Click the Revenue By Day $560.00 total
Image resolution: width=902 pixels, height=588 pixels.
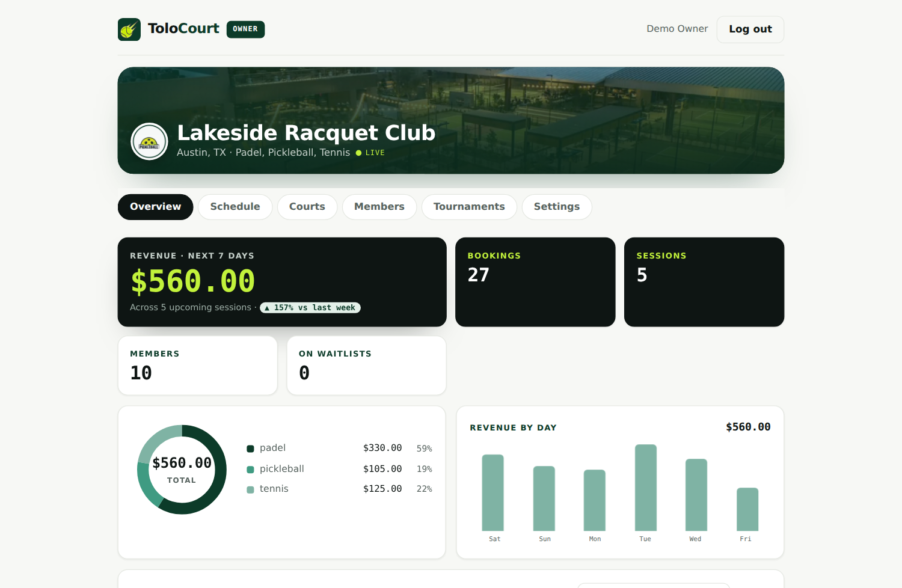pos(748,427)
